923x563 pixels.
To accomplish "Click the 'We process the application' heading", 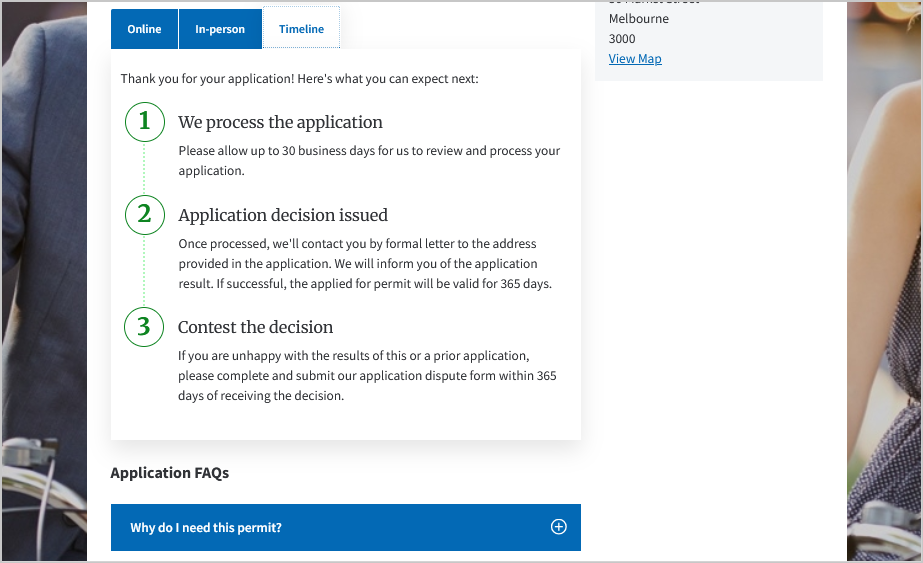I will (x=280, y=123).
